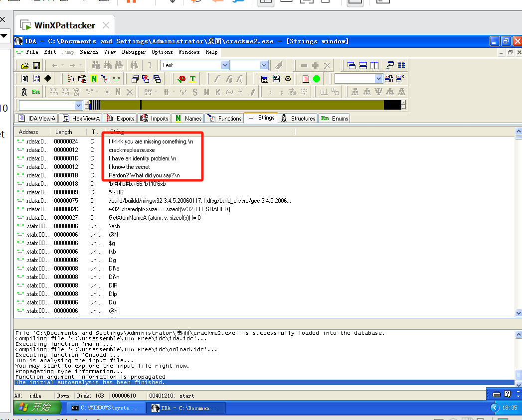Image resolution: width=522 pixels, height=420 pixels.
Task: Select string 'crackmeplease.exe'
Action: click(132, 150)
